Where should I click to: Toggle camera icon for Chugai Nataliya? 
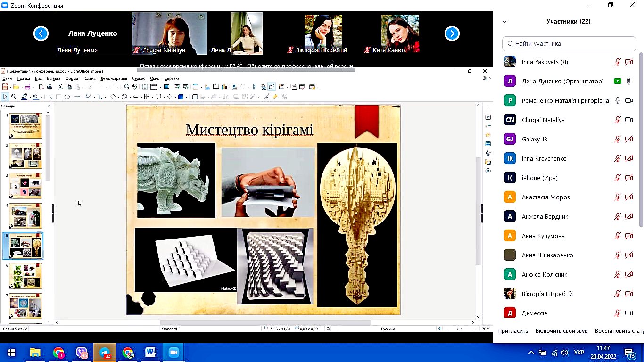coord(629,120)
